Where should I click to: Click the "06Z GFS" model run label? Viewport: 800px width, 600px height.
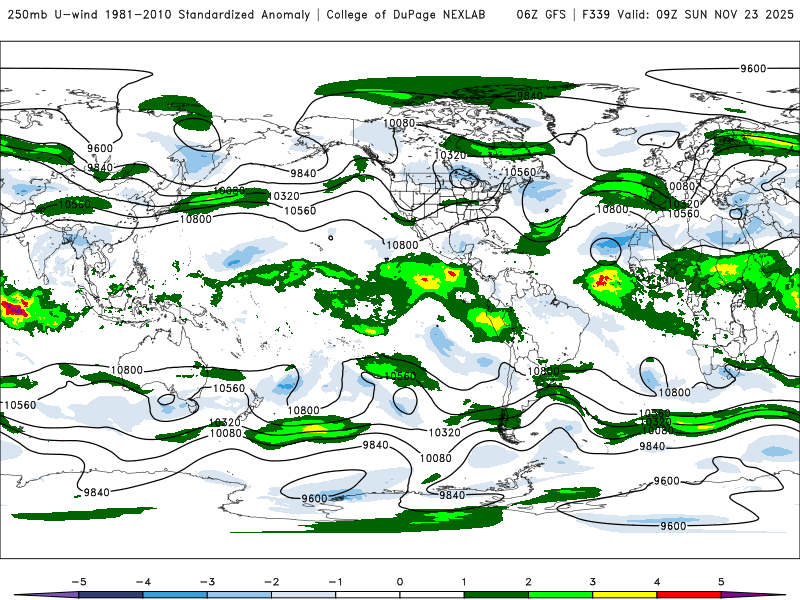tap(541, 15)
